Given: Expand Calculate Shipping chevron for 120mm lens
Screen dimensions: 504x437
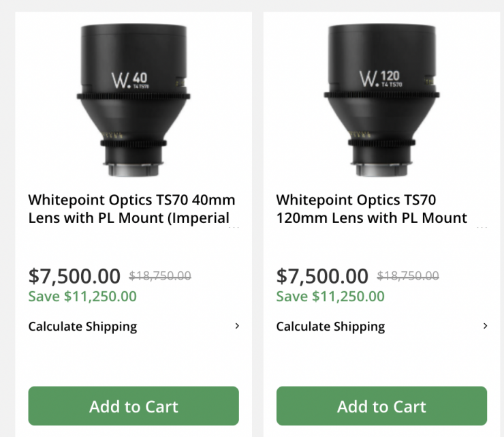Looking at the screenshot, I should 485,326.
